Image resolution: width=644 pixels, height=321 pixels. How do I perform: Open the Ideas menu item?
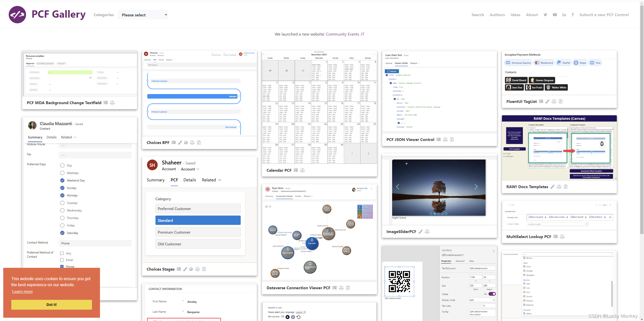click(x=515, y=15)
